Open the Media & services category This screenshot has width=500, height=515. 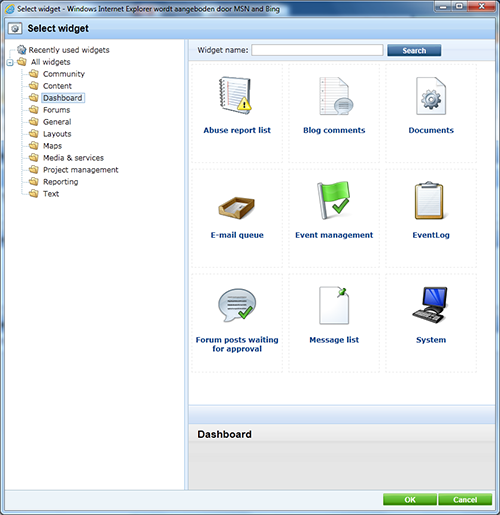pos(73,158)
